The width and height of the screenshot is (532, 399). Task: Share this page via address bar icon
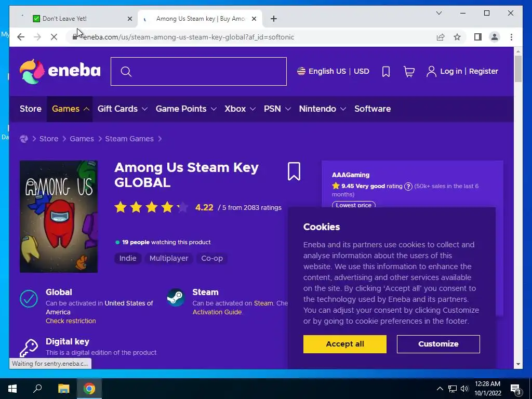(x=441, y=37)
